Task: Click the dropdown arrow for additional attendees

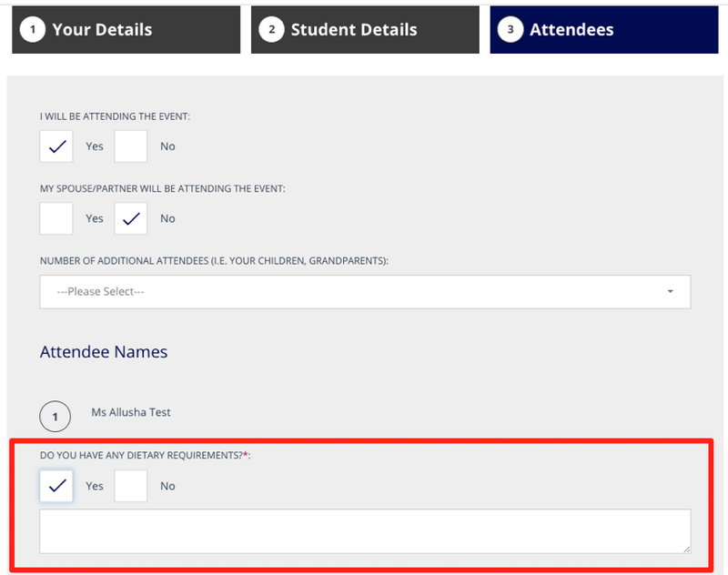Action: pos(671,292)
